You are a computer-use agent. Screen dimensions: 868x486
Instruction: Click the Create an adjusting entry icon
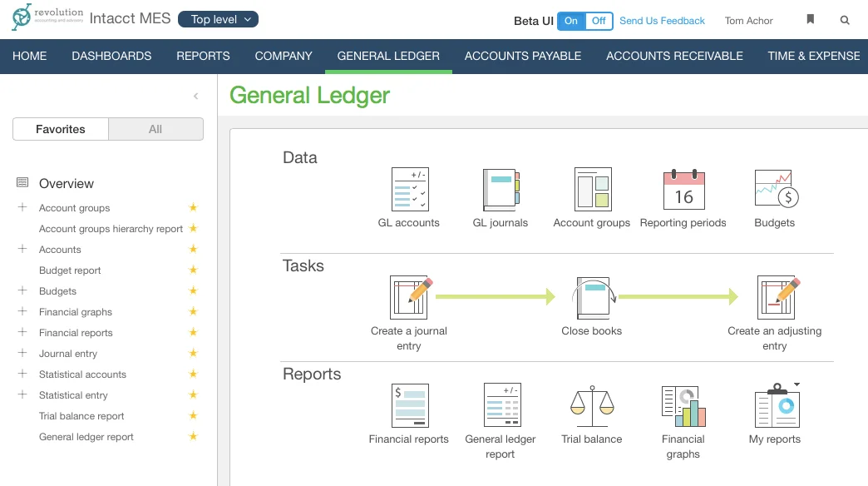click(778, 297)
